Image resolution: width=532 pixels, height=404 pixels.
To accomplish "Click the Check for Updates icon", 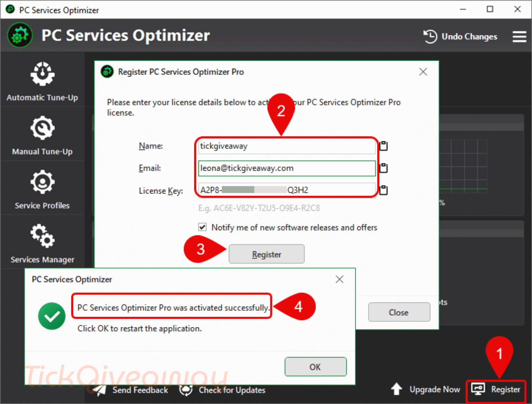I will click(x=186, y=390).
